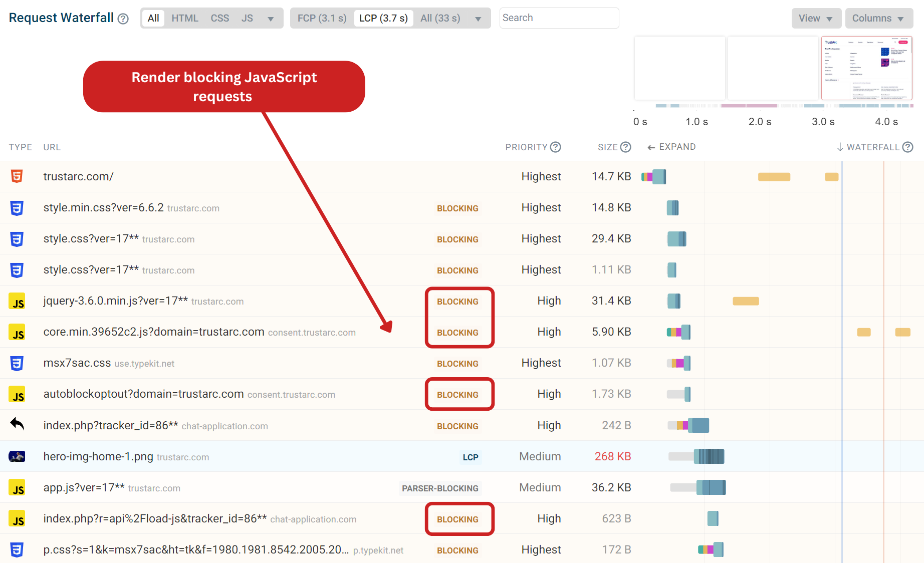This screenshot has width=924, height=563.
Task: Click the waterfall bar for trustarc.com/ request
Action: tap(653, 177)
